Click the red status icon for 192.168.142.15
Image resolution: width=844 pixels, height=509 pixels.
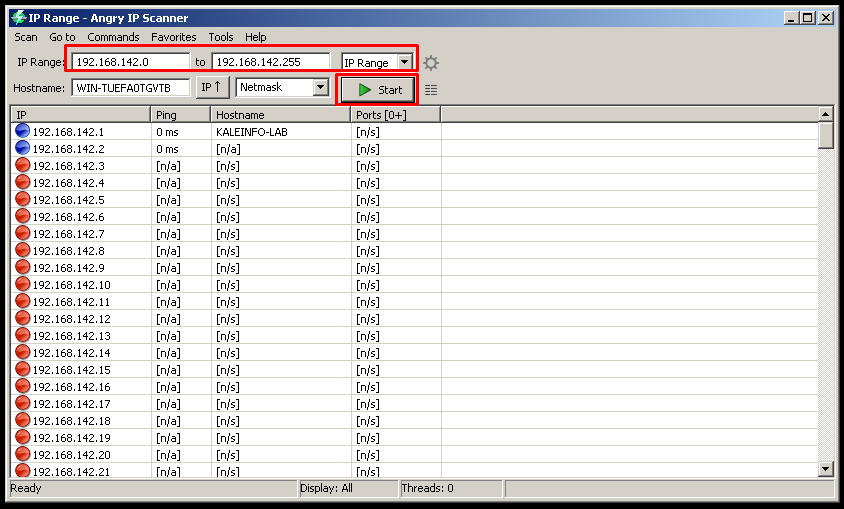pyautogui.click(x=23, y=370)
